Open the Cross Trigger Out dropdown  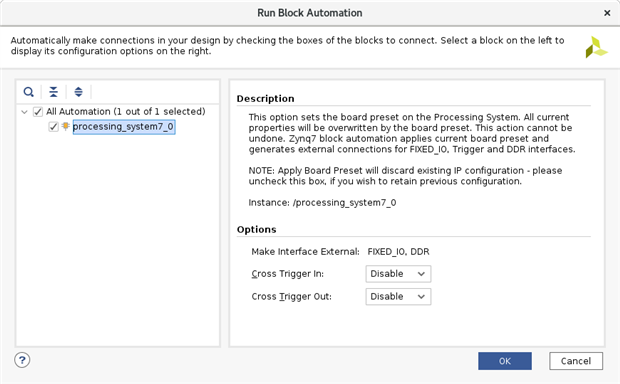[x=398, y=297]
